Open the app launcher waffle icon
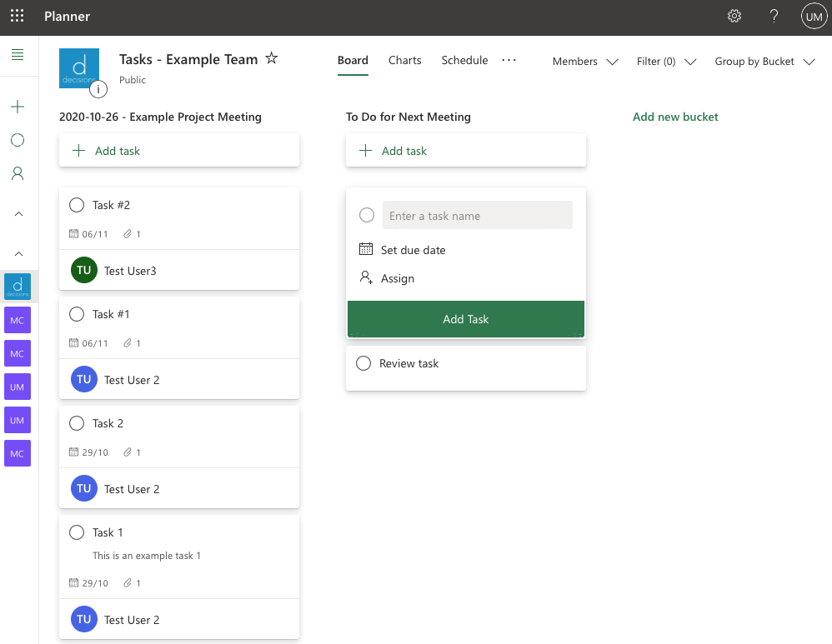832x644 pixels. pos(17,16)
